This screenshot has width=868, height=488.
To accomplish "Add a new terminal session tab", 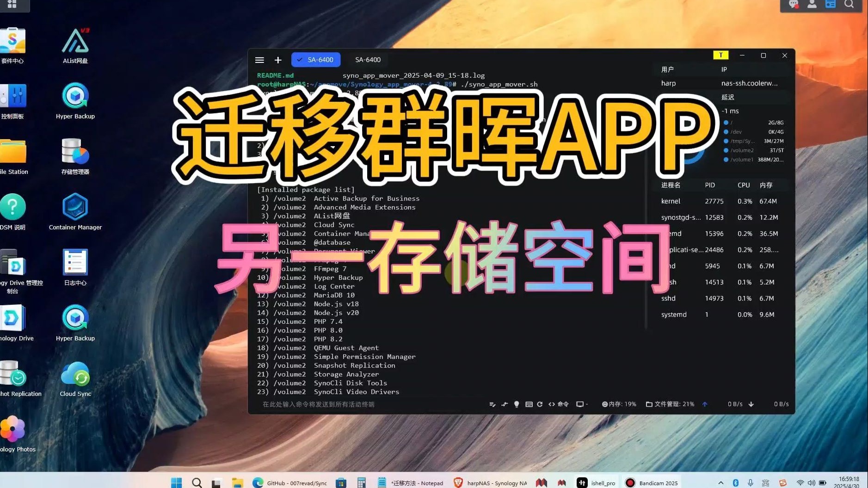I will (x=278, y=60).
